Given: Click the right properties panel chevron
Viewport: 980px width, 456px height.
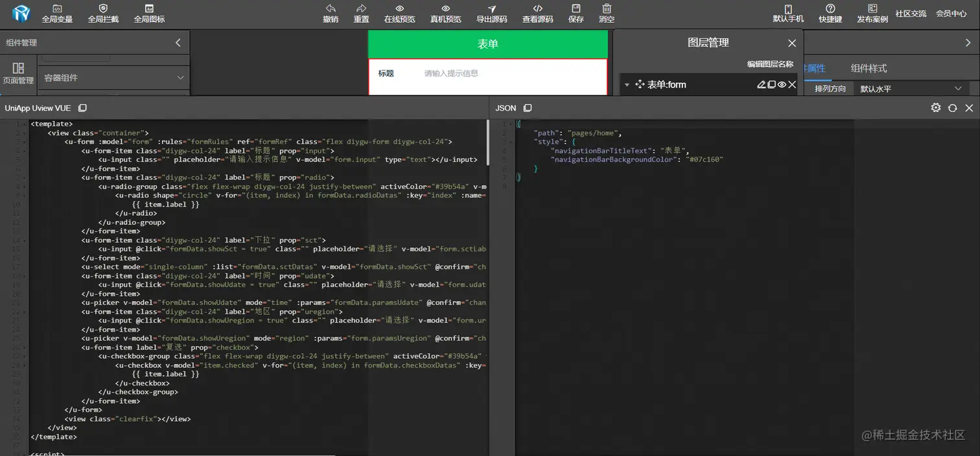Looking at the screenshot, I should point(968,43).
